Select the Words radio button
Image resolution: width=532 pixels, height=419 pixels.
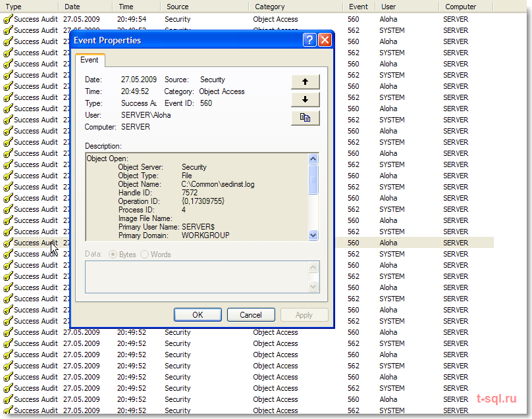[145, 255]
